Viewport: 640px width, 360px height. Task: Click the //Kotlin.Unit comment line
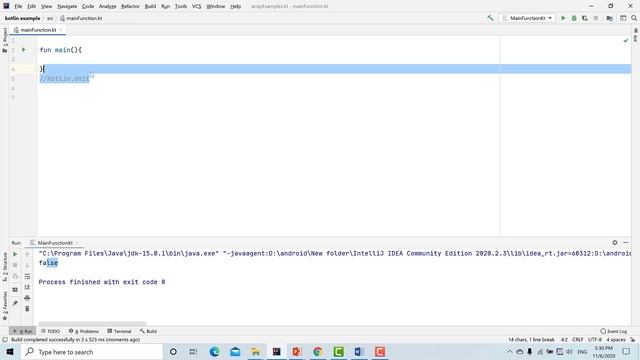tap(64, 78)
